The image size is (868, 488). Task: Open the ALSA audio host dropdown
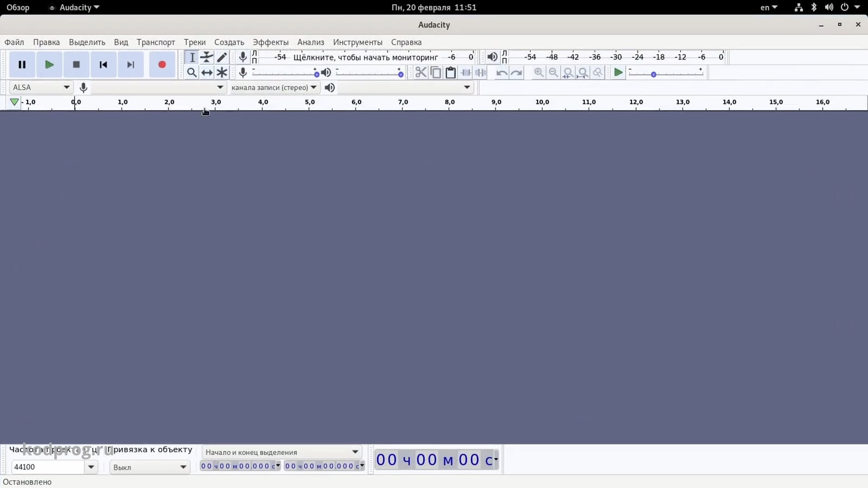tap(41, 87)
